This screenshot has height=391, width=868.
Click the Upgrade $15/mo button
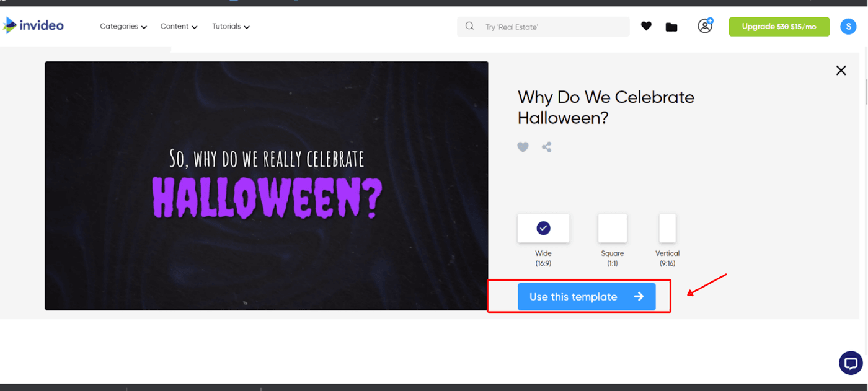[x=779, y=27]
